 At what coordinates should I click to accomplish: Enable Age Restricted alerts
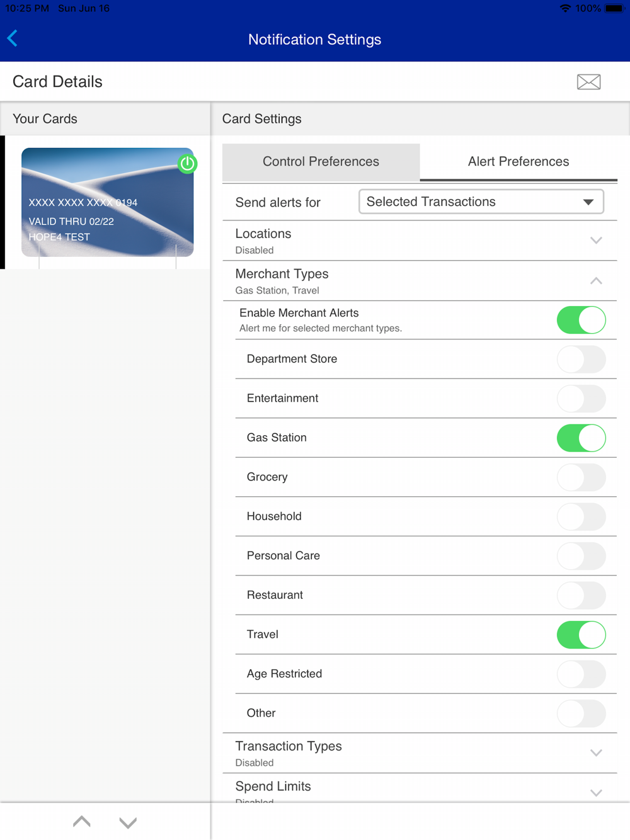[581, 674]
